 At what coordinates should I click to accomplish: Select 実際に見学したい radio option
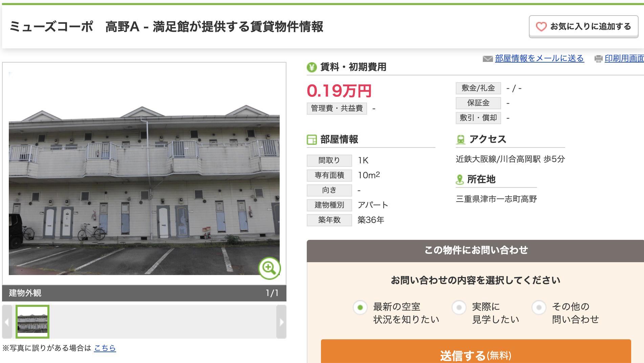point(459,308)
